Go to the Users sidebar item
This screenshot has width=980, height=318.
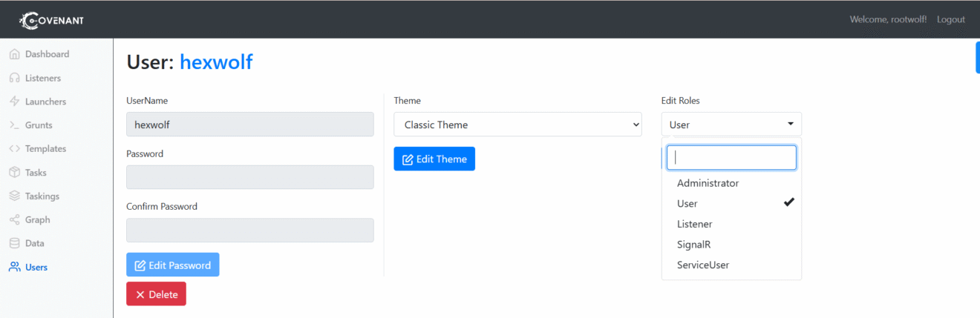(x=36, y=267)
